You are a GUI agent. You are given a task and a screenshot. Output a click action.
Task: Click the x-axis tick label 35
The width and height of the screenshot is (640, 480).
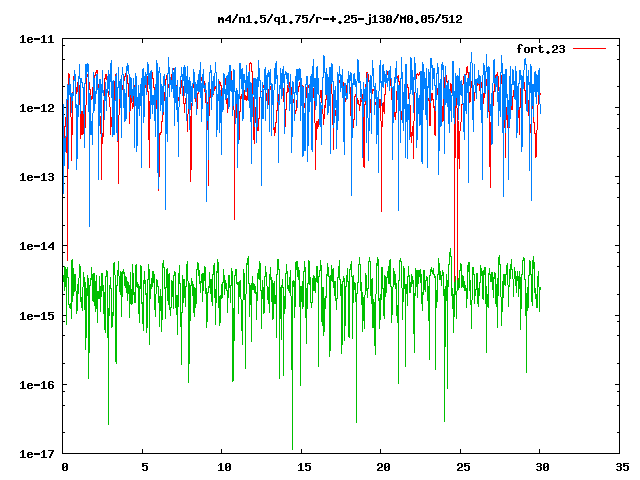point(622,467)
